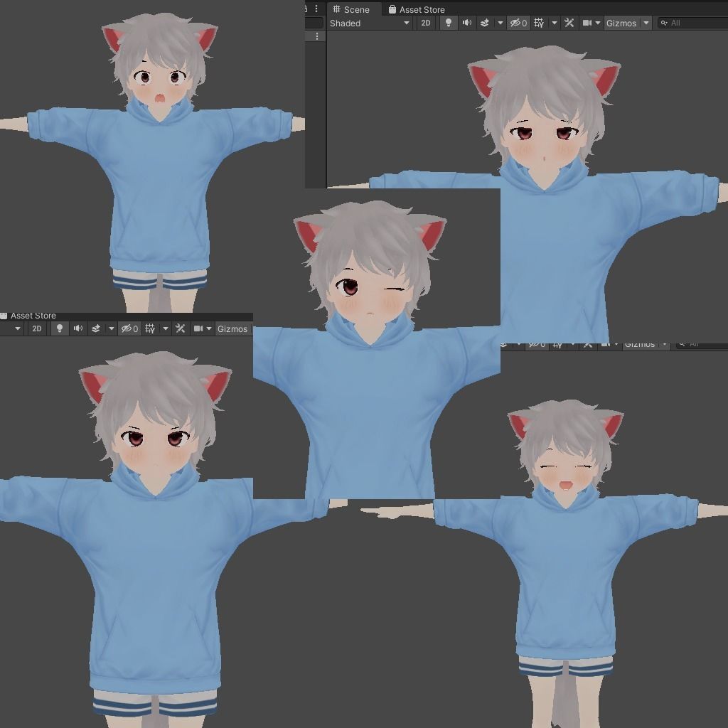
Task: Toggle effects layers icon in Shaded toolbar
Action: 485,23
